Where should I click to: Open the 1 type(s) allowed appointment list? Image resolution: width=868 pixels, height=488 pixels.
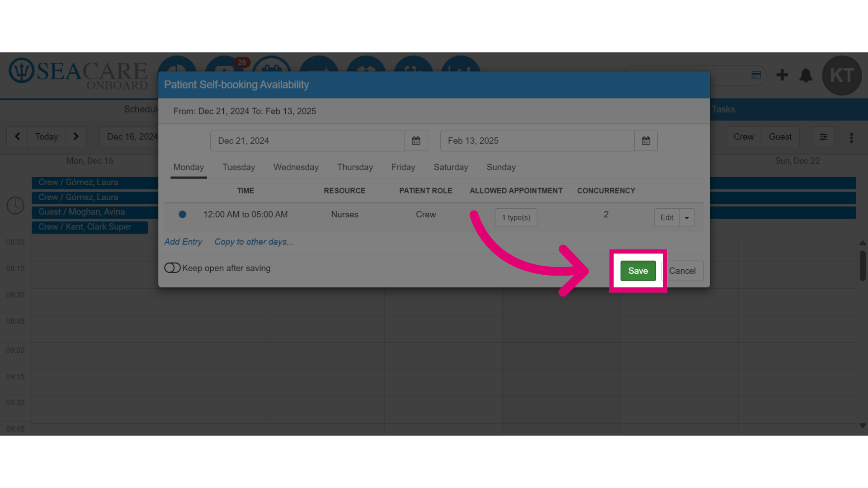[516, 218]
